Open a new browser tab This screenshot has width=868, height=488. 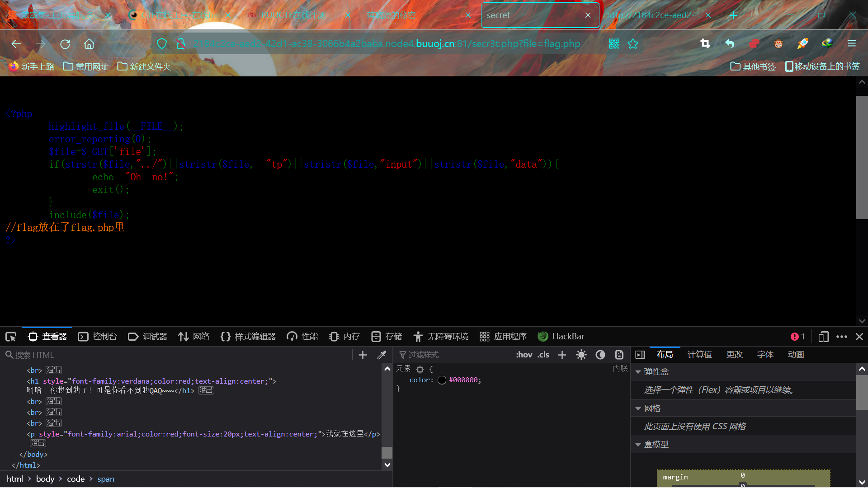click(733, 15)
